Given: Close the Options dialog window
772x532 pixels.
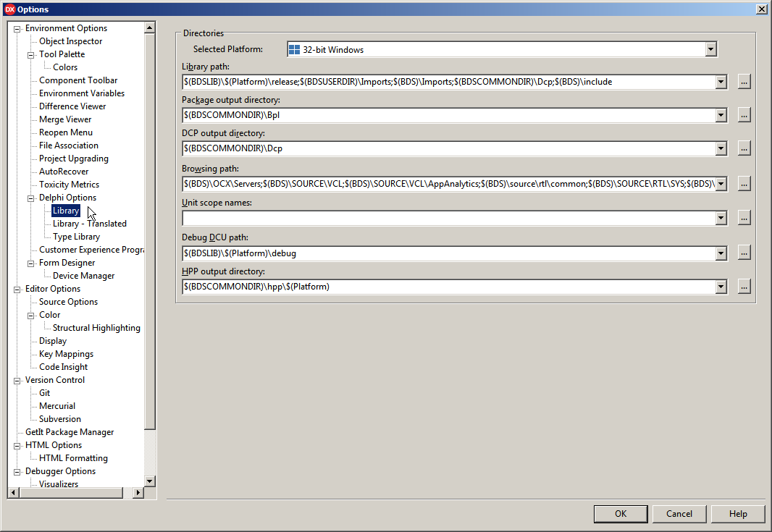Looking at the screenshot, I should 761,9.
